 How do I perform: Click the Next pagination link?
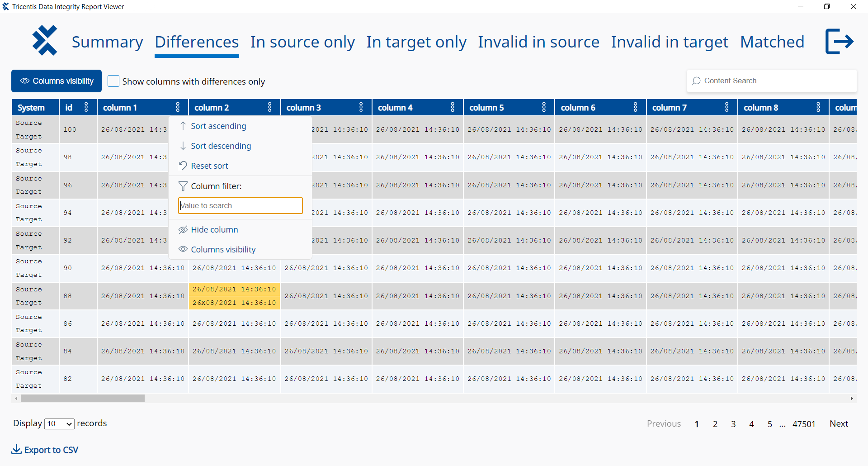839,423
